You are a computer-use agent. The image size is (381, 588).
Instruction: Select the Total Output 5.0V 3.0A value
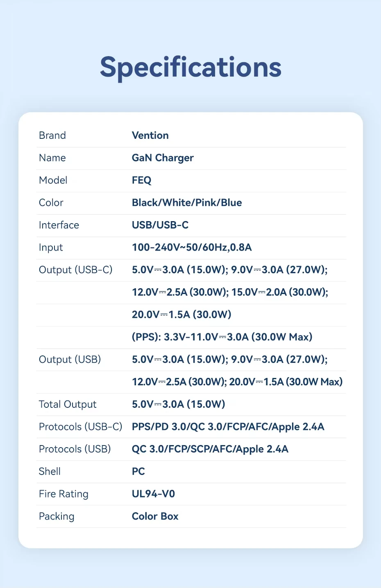[x=178, y=405]
